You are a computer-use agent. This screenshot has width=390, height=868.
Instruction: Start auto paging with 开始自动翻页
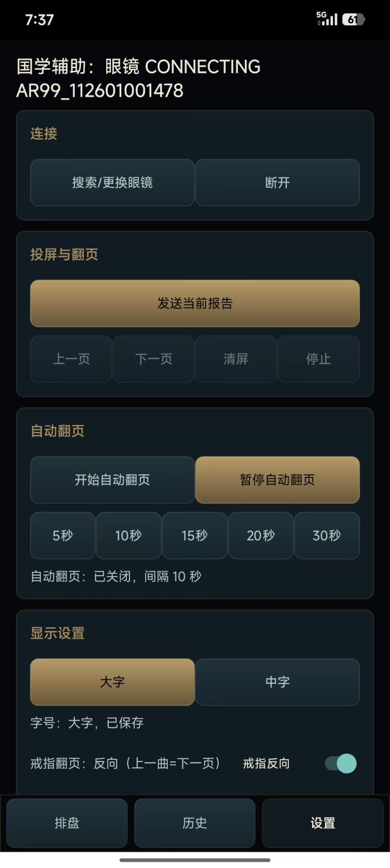click(x=112, y=480)
